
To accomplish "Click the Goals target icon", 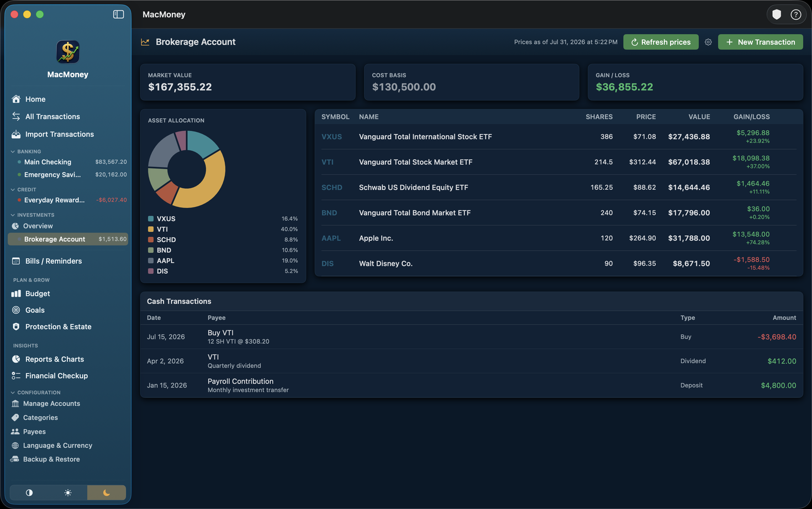I will (x=16, y=310).
